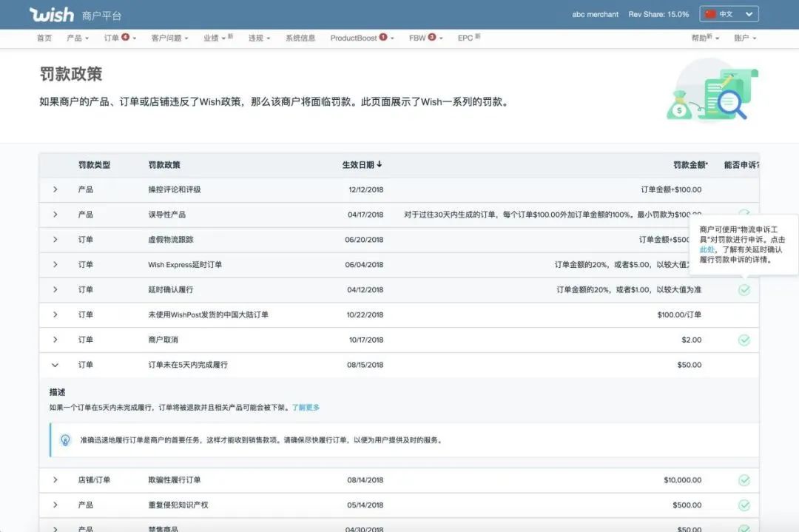Select Wish Express延时订单 policy text

(x=185, y=264)
